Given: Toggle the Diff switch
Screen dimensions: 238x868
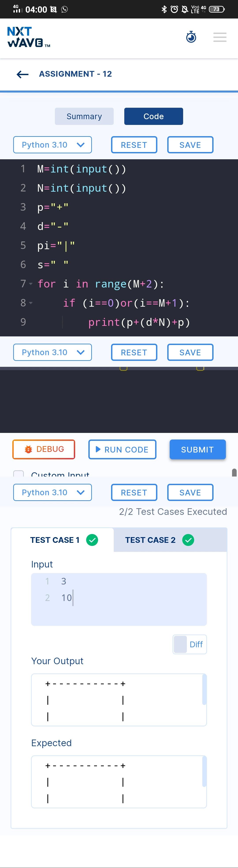Looking at the screenshot, I should coord(190,644).
